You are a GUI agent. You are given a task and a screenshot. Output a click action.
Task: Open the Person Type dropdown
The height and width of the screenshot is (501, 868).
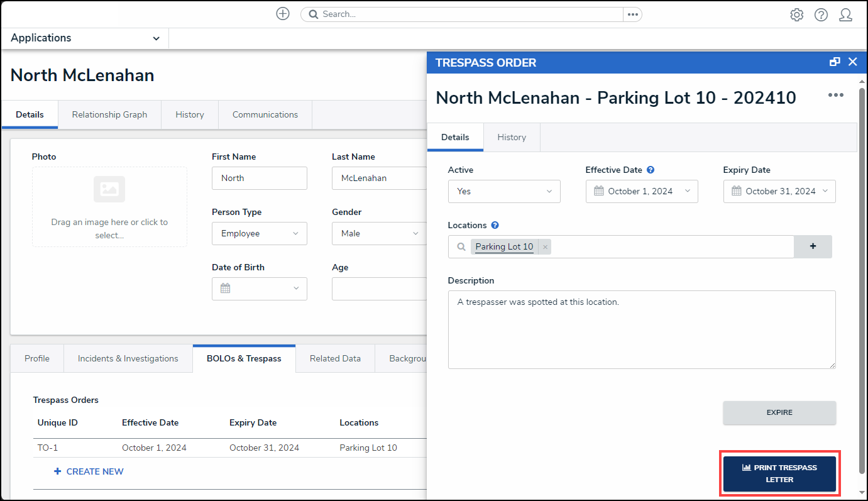pyautogui.click(x=259, y=233)
